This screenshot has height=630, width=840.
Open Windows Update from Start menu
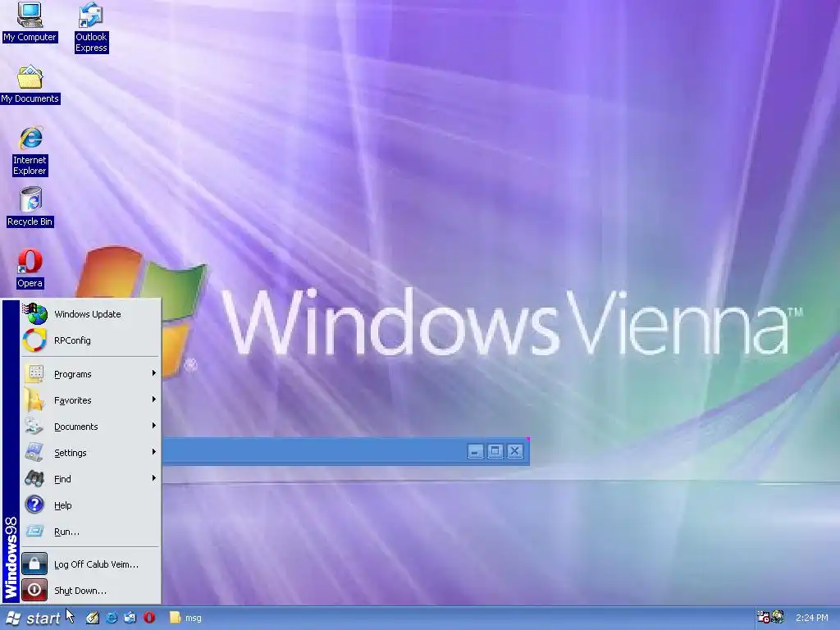(x=91, y=314)
